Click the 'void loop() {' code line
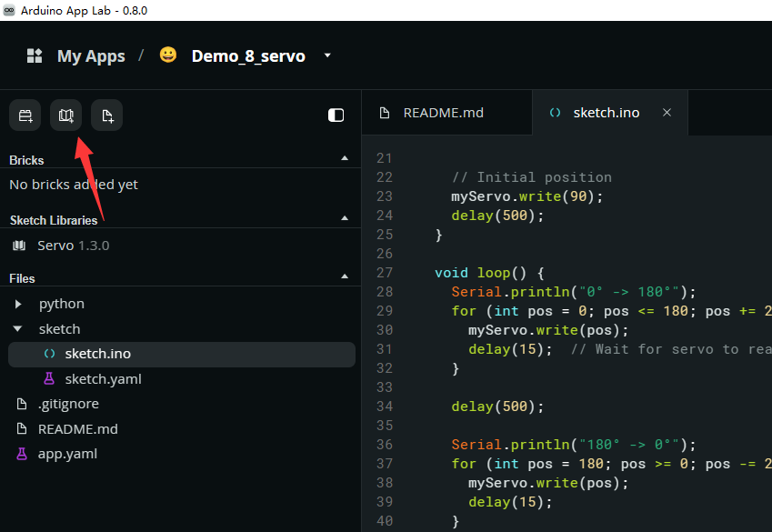 point(489,273)
